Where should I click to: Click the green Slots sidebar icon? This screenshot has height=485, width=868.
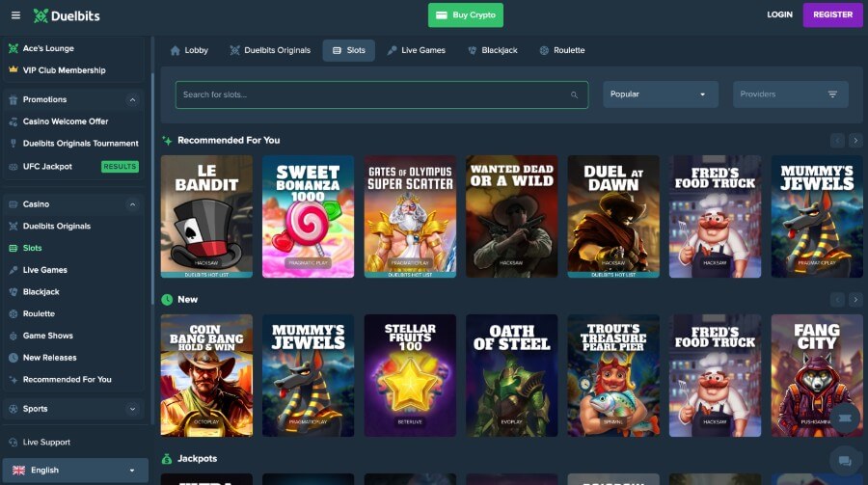click(x=14, y=248)
